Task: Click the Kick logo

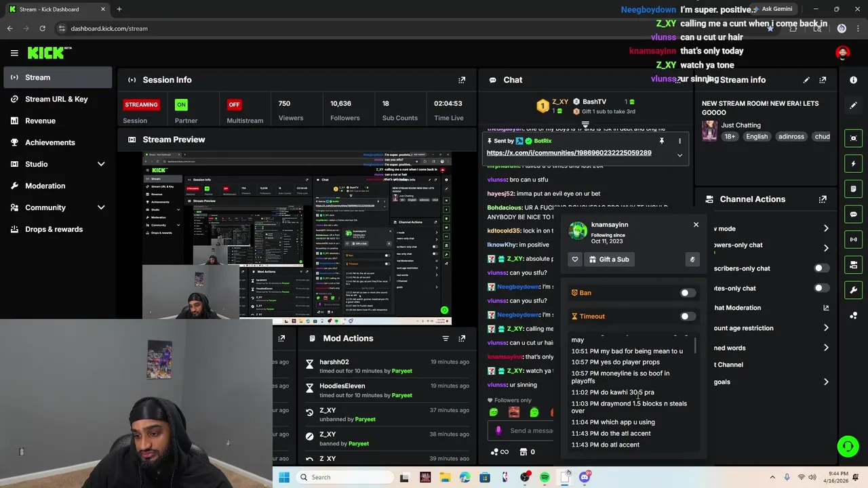Action: coord(49,53)
